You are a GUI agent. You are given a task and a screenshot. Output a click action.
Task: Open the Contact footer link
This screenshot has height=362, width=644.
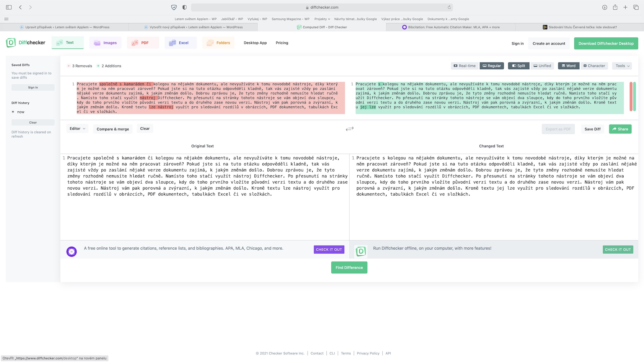[x=317, y=353]
